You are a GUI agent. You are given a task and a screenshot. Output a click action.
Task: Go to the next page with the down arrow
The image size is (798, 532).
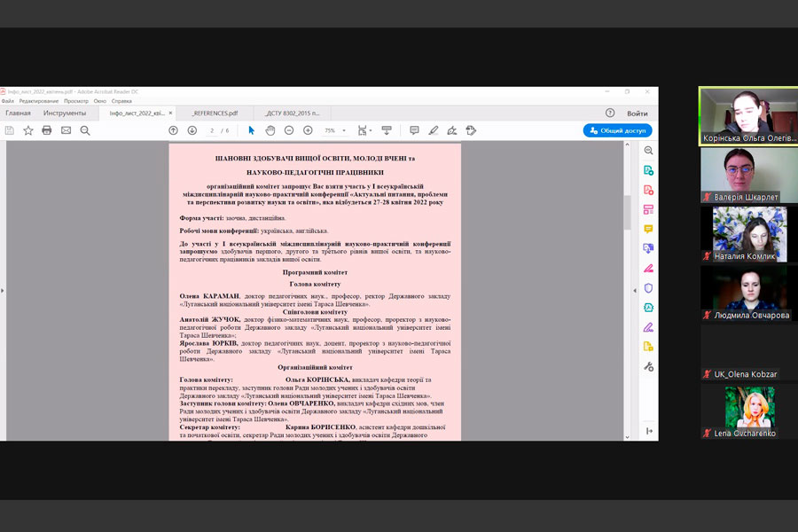point(192,130)
